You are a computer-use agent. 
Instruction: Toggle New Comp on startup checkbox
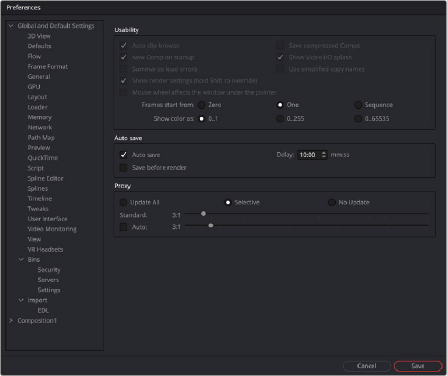tap(124, 57)
